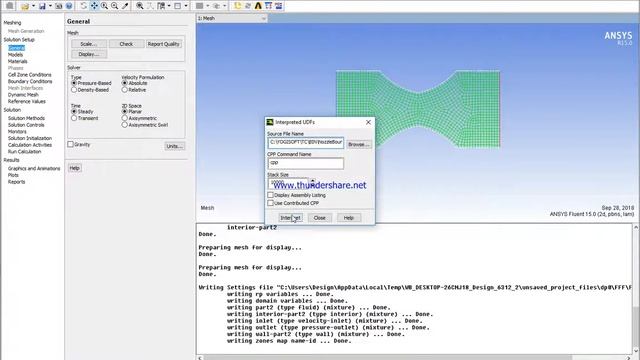Select Relative velocity formulation
640x360 pixels.
tap(124, 89)
